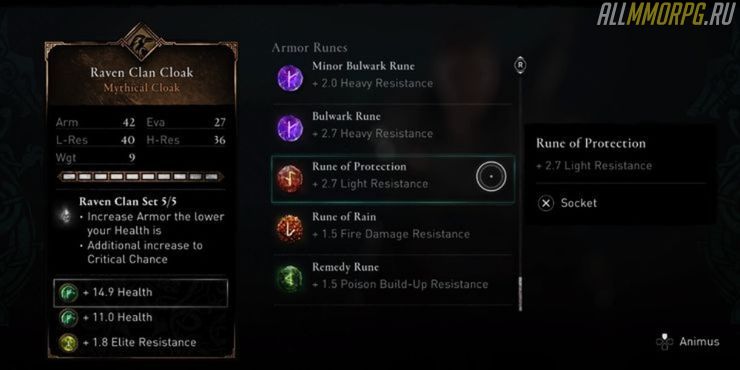
Task: Click the rune list scrollbar thumb
Action: click(521, 294)
